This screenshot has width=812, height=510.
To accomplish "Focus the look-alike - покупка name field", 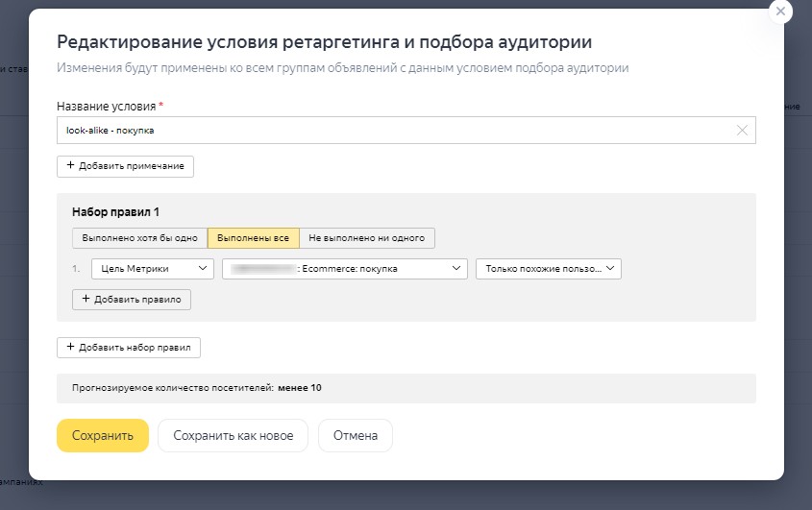I will [384, 131].
